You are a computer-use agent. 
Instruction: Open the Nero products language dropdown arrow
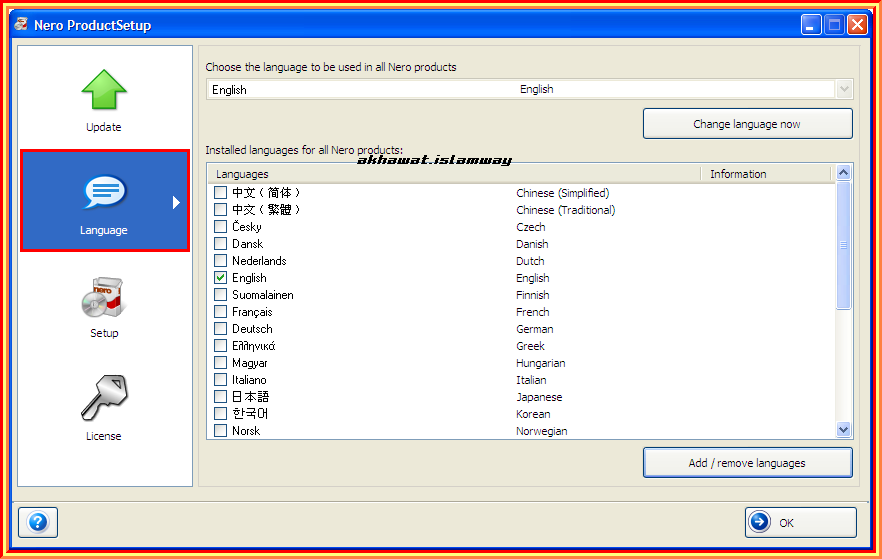(844, 89)
